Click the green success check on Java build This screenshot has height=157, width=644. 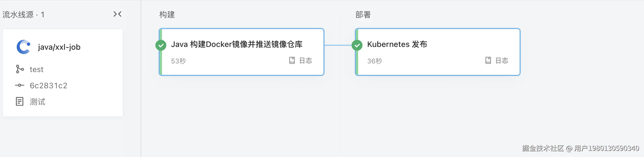[x=161, y=45]
